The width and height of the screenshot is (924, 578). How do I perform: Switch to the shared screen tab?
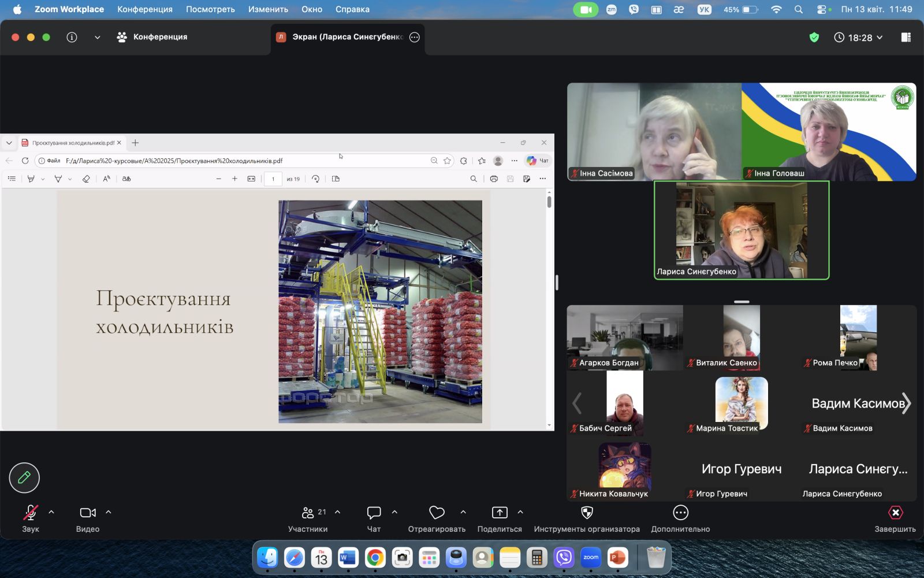pyautogui.click(x=346, y=37)
